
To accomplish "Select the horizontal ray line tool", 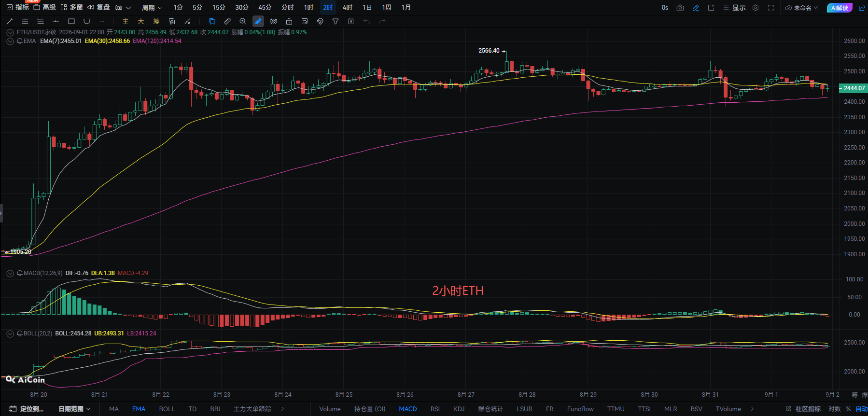I will [x=56, y=21].
